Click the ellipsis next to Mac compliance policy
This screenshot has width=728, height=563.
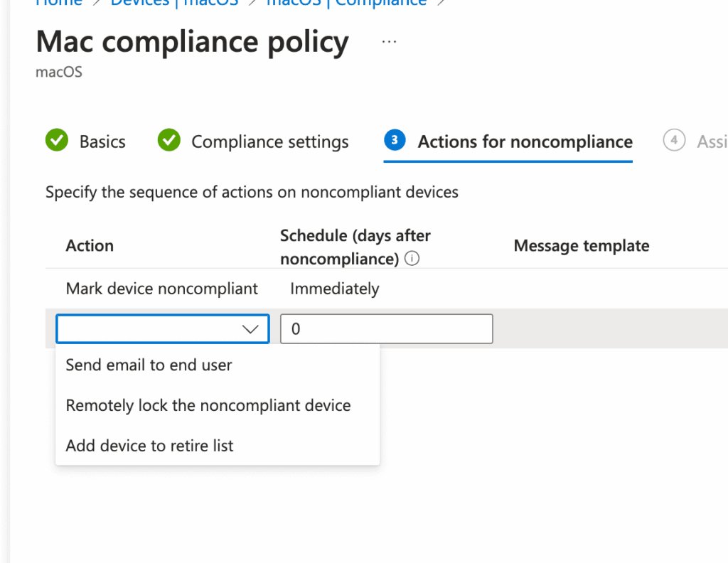[389, 41]
